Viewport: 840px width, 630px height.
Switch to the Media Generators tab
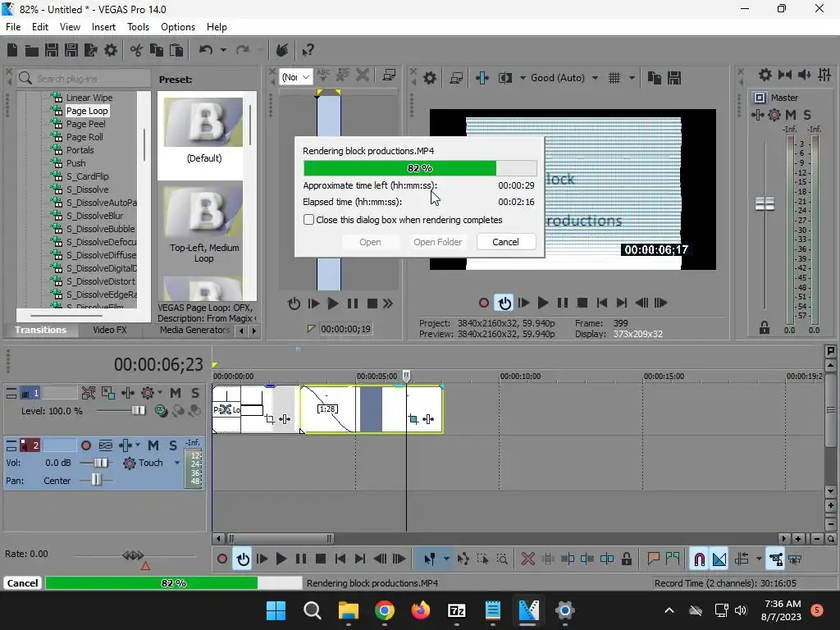(x=194, y=330)
